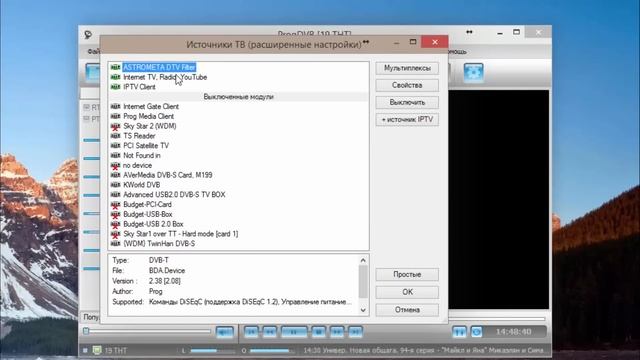Screen dimensions: 640x360
Task: Select (WDM) TwinHan DVB-S module
Action: 159,244
